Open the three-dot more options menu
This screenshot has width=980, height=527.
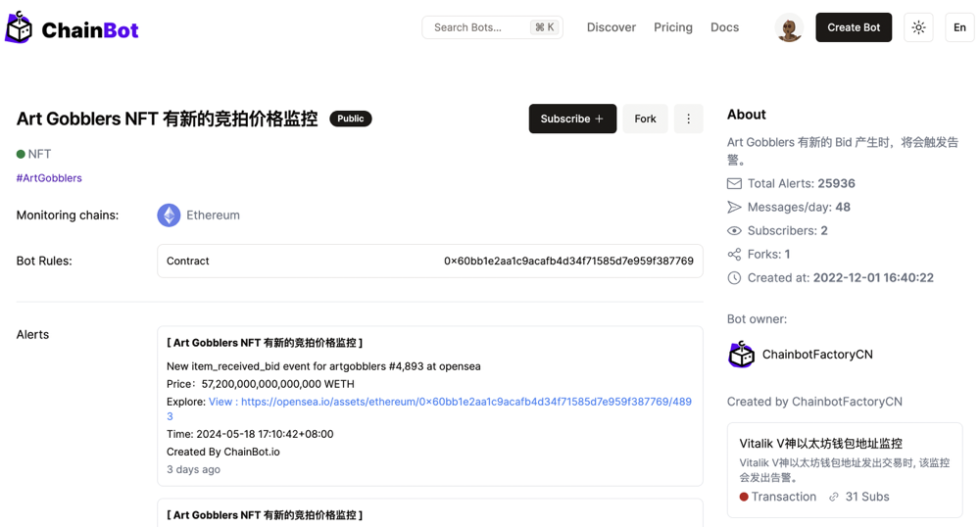pyautogui.click(x=688, y=119)
